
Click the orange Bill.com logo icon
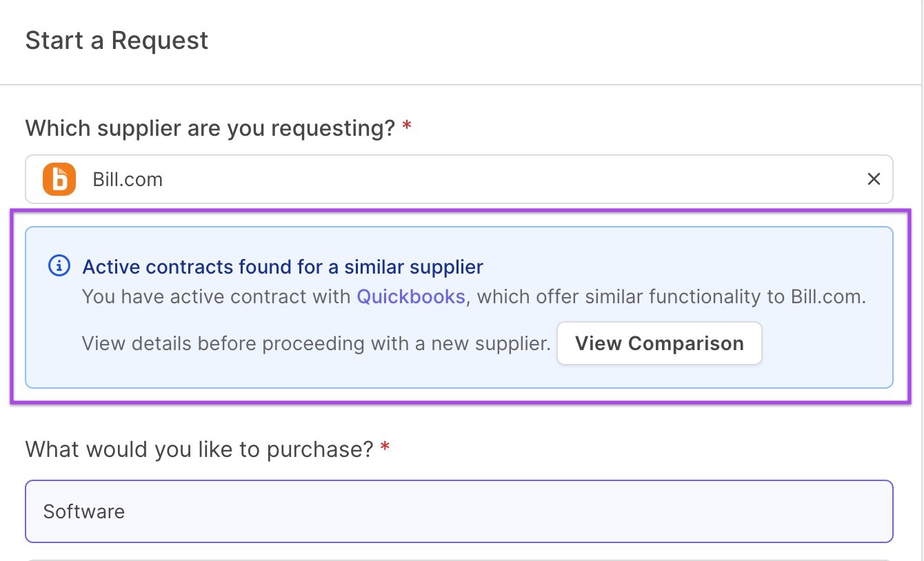click(59, 180)
